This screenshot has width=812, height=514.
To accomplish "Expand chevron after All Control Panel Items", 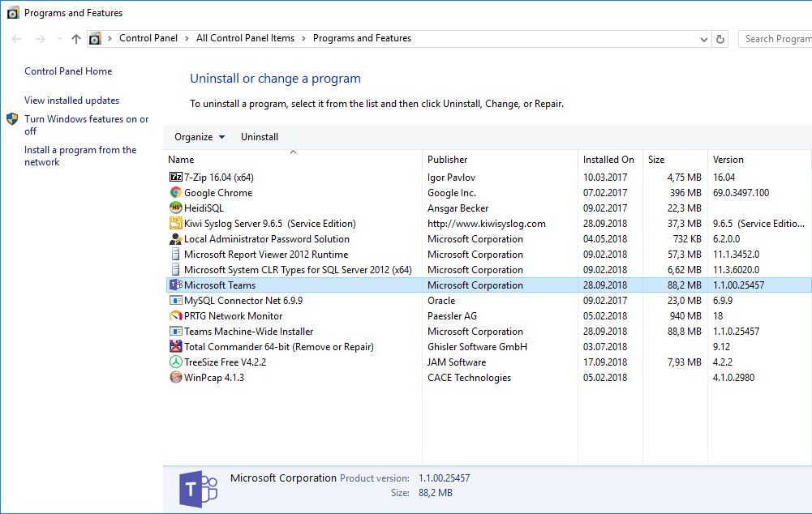I will 303,39.
